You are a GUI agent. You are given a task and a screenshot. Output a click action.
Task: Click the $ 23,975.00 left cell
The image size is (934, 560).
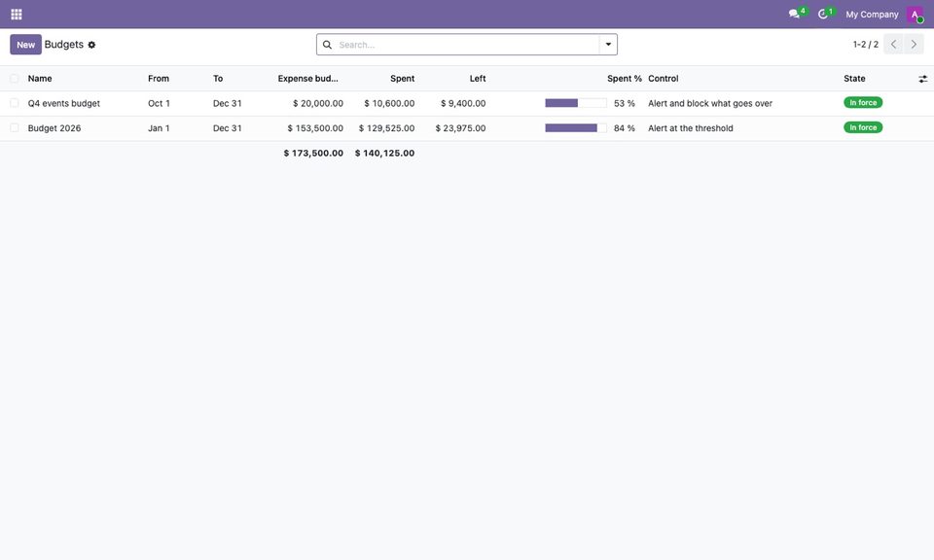pos(460,128)
